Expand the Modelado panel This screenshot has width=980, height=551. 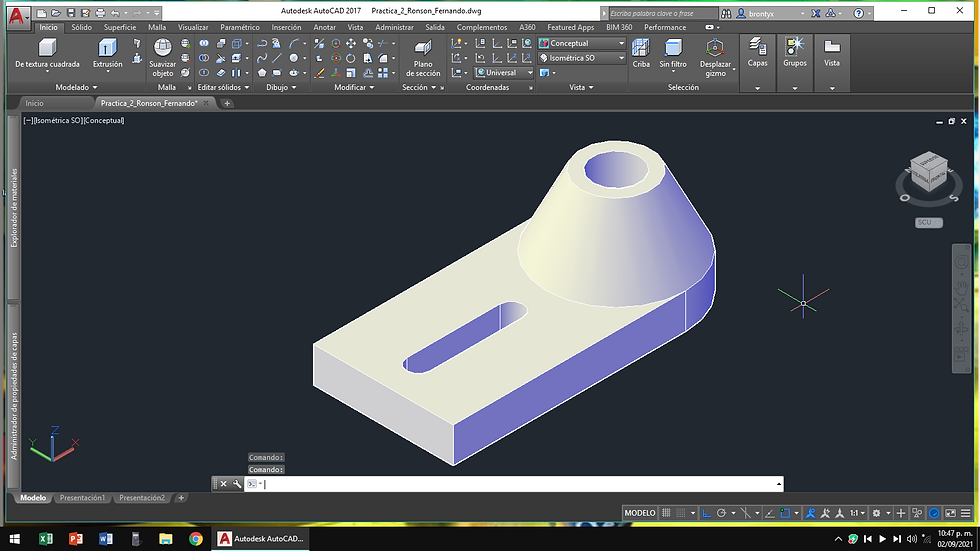76,87
